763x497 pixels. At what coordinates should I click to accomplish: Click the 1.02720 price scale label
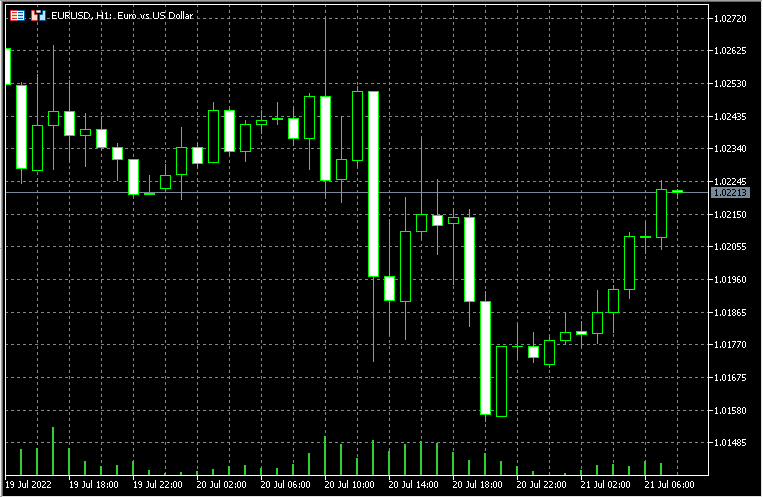(x=730, y=18)
